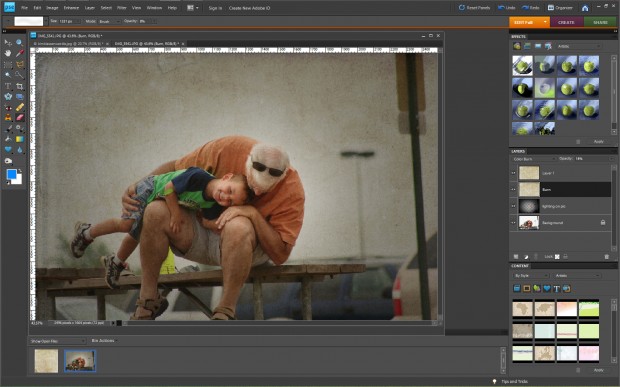This screenshot has width=620, height=387.
Task: Select the Straighten tool
Action: (19, 96)
